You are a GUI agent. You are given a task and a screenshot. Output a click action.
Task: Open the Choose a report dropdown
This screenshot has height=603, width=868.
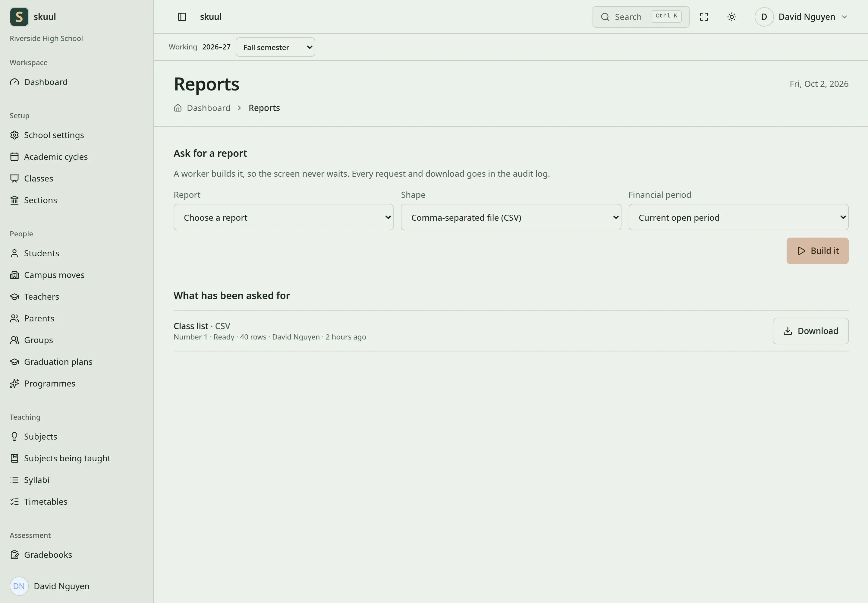click(283, 217)
